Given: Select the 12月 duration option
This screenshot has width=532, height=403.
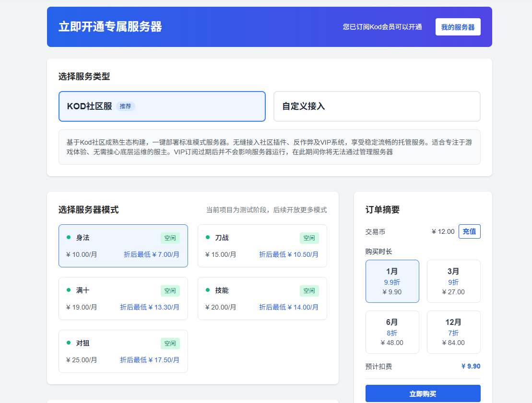Looking at the screenshot, I should coord(453,332).
